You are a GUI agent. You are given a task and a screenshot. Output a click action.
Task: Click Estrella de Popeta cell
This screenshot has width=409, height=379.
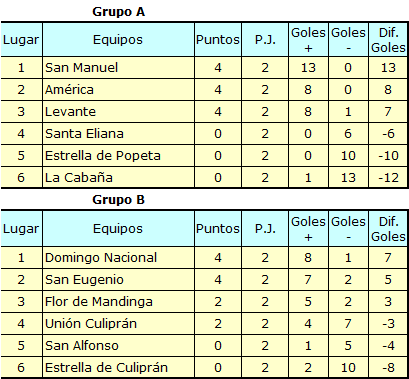118,156
